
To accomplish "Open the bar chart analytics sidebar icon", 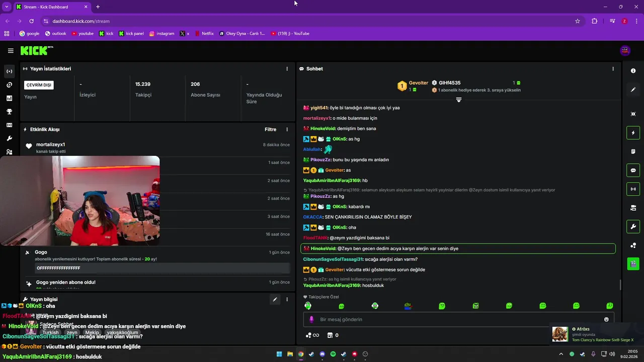I will tap(9, 98).
